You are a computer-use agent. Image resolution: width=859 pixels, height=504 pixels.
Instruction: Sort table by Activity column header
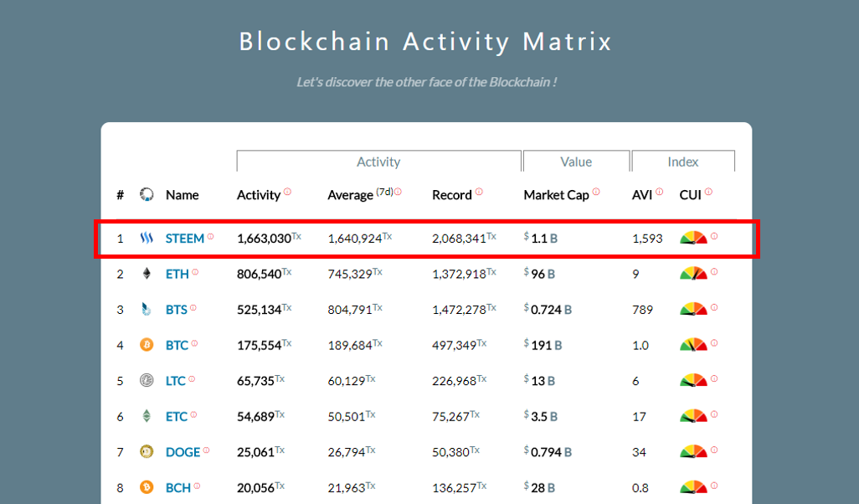(259, 196)
